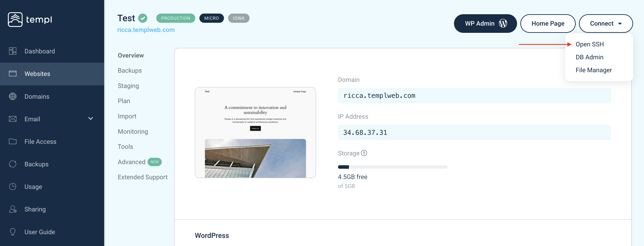Screen dimensions: 644x246
Task: Click the Usage pie chart icon
Action: click(x=13, y=186)
